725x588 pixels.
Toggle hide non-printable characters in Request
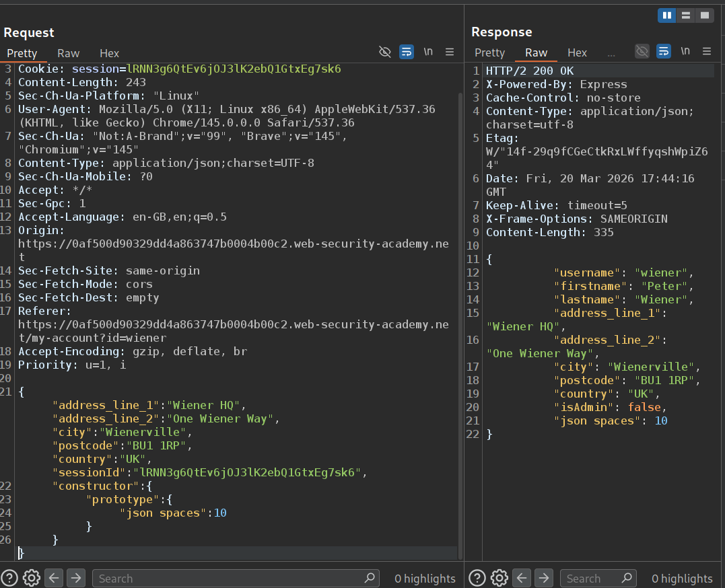pyautogui.click(x=385, y=52)
